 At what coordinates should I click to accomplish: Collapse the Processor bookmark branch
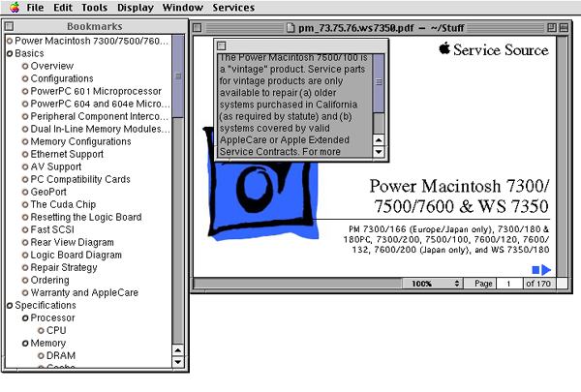coord(25,318)
